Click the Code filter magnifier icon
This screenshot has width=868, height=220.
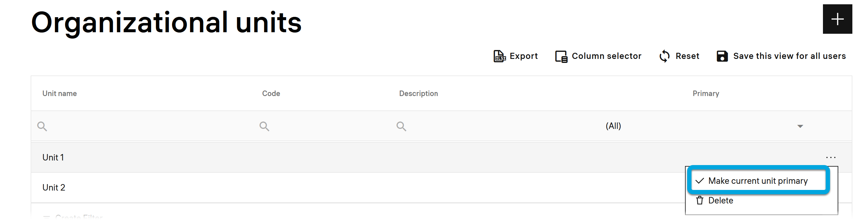264,126
